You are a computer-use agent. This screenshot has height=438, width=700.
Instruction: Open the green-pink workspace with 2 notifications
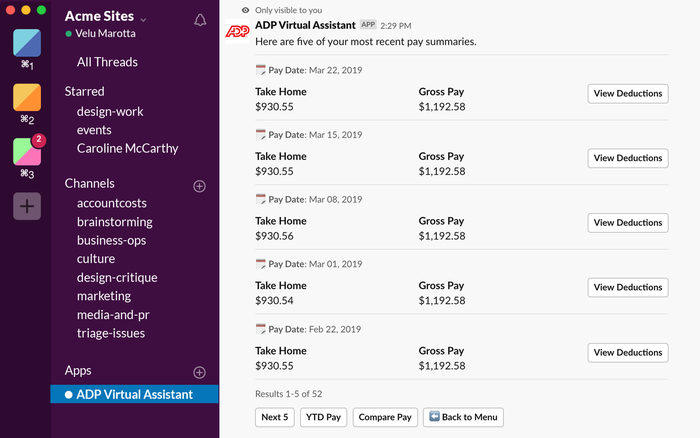tap(27, 151)
